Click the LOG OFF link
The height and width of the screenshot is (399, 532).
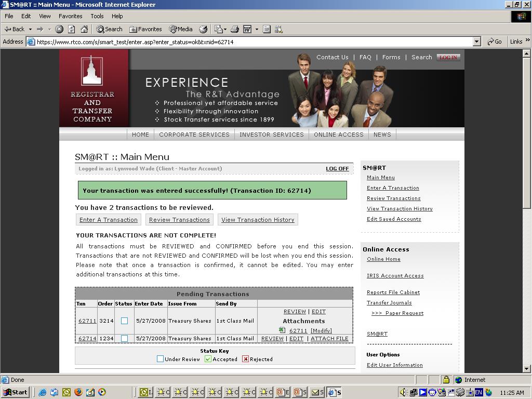click(337, 169)
